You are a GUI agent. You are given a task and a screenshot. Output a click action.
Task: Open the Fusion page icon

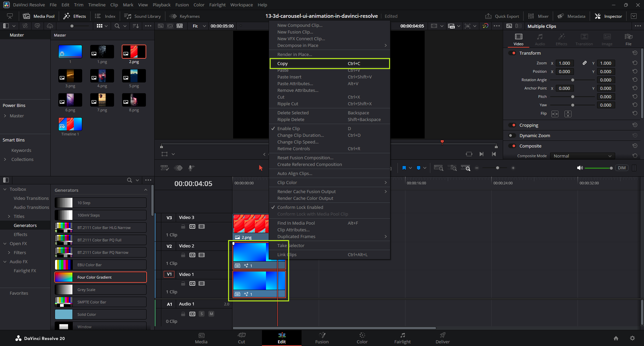322,335
